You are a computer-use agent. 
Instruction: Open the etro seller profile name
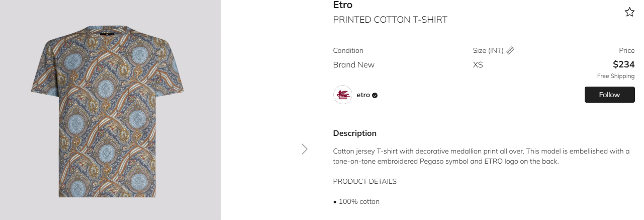(363, 95)
